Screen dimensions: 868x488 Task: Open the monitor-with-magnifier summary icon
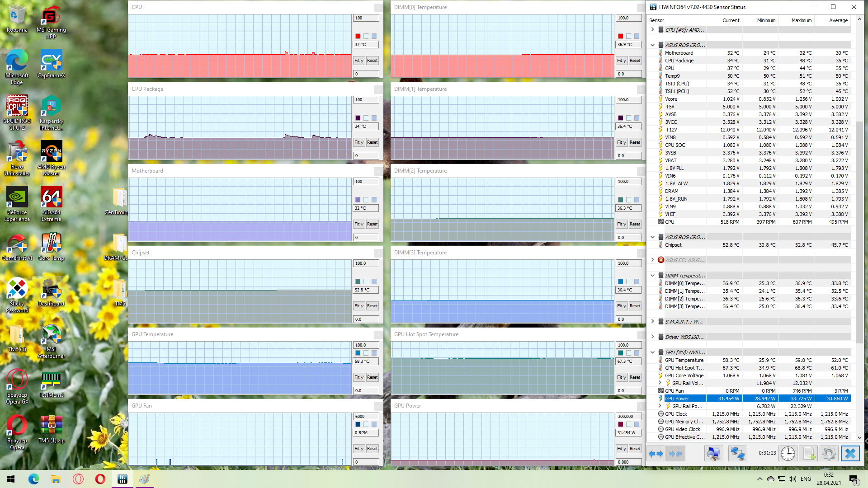pos(713,453)
